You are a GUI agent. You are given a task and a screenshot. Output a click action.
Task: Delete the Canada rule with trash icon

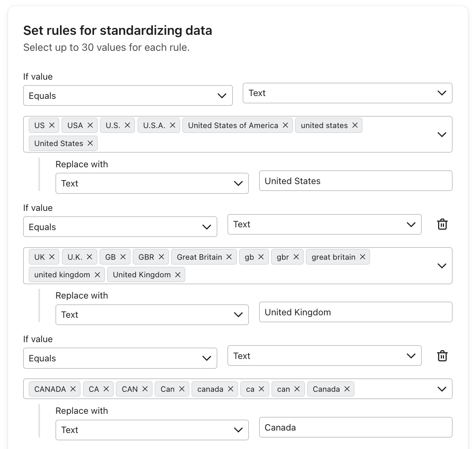[442, 356]
